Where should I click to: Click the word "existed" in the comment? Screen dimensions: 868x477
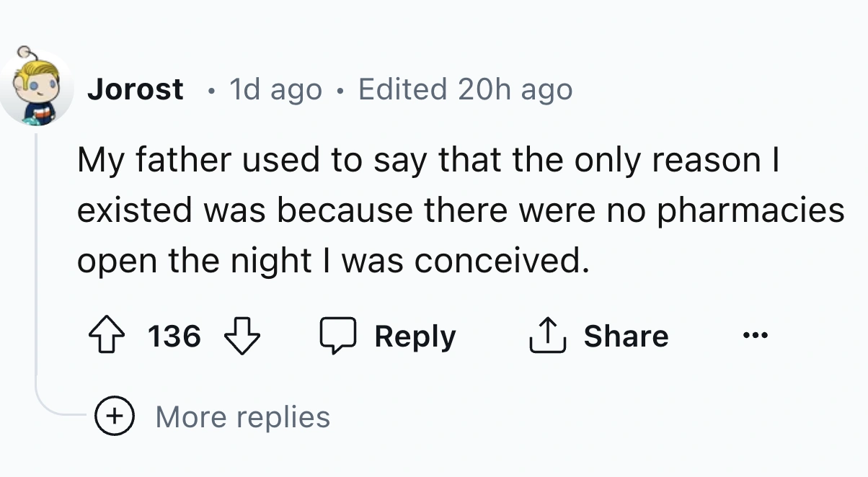135,211
